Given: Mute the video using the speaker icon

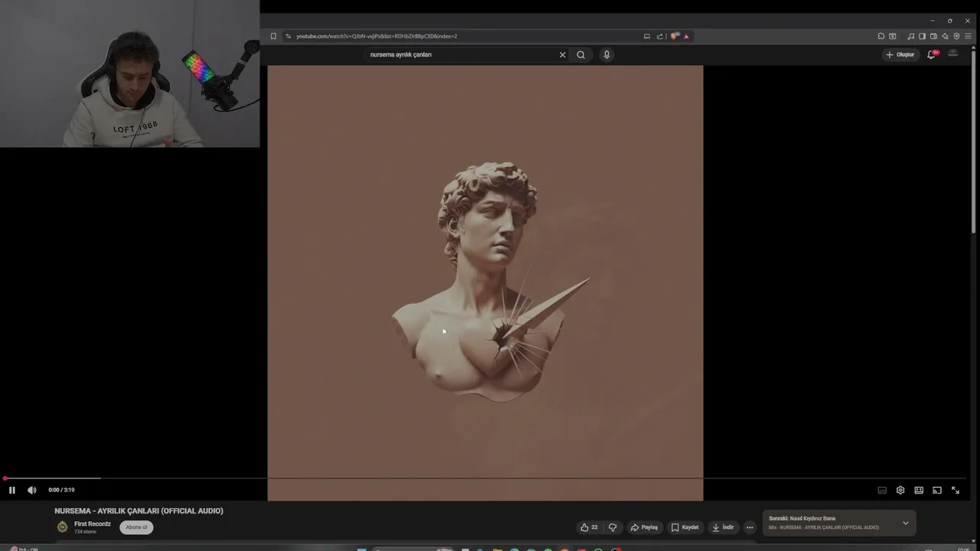Looking at the screenshot, I should [31, 490].
